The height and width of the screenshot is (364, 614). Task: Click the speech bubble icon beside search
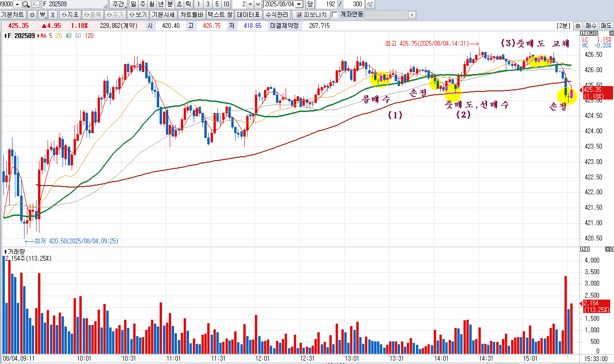point(35,4)
